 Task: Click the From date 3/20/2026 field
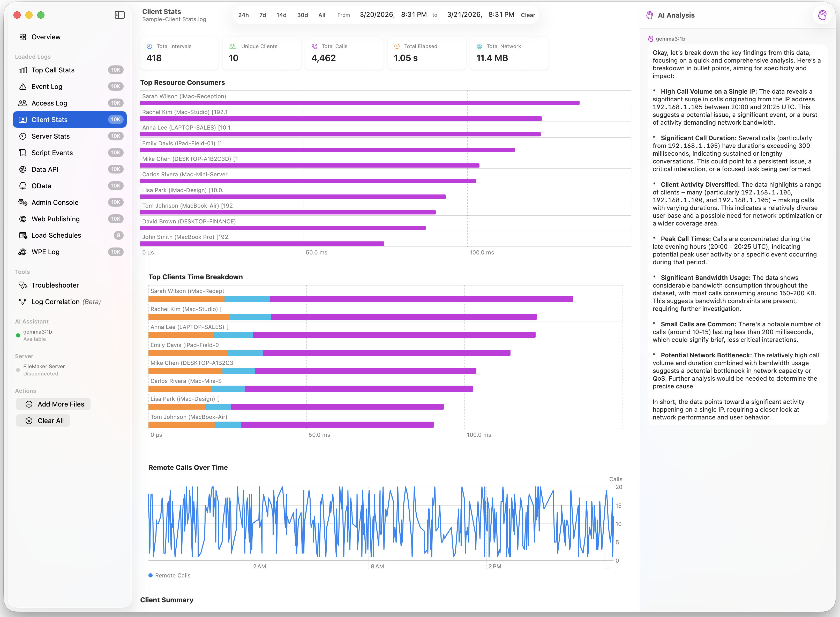(377, 14)
